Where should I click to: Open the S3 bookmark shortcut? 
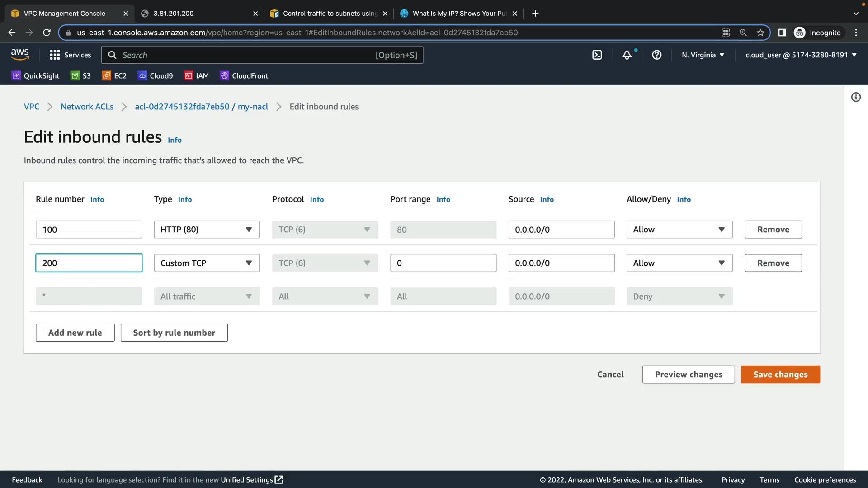81,76
